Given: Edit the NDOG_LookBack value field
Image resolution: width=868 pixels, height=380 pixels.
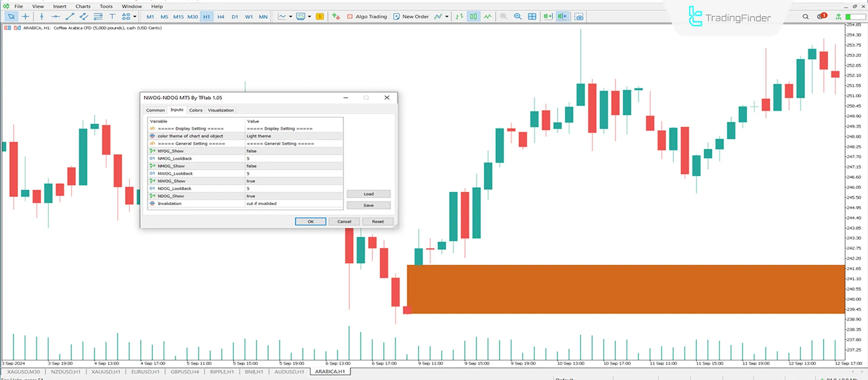Looking at the screenshot, I should click(x=294, y=189).
